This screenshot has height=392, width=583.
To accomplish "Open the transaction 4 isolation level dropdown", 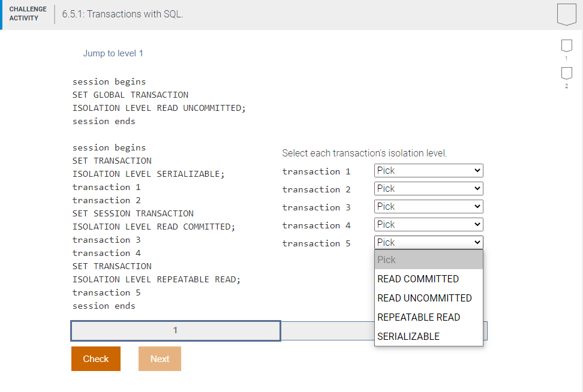I will click(x=428, y=224).
